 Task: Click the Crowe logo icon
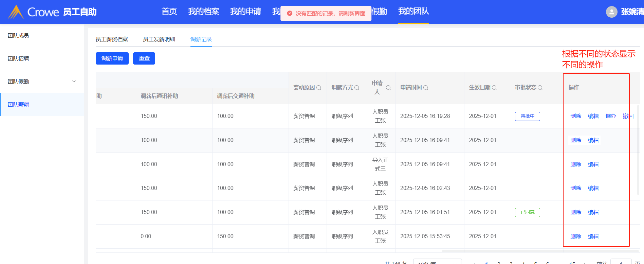click(16, 12)
